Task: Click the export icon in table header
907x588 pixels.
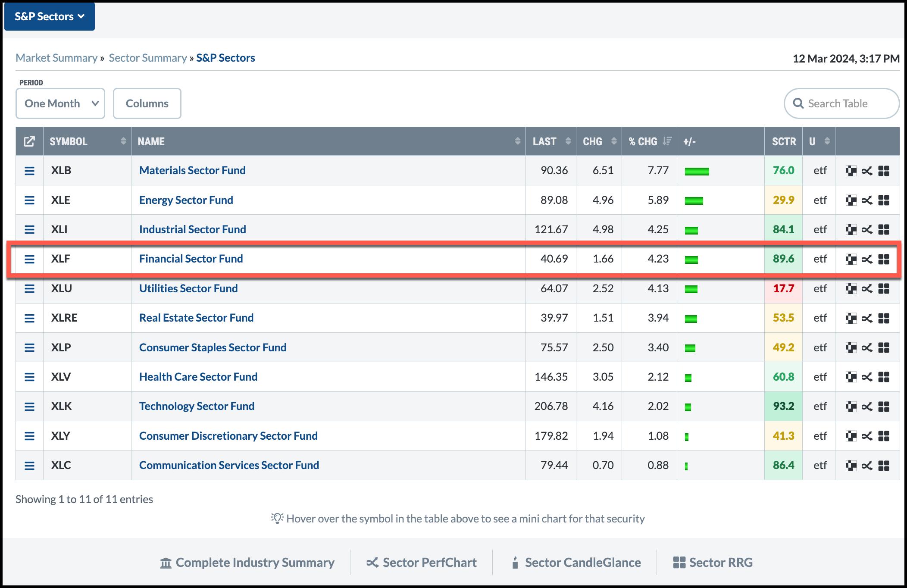Action: pos(29,141)
